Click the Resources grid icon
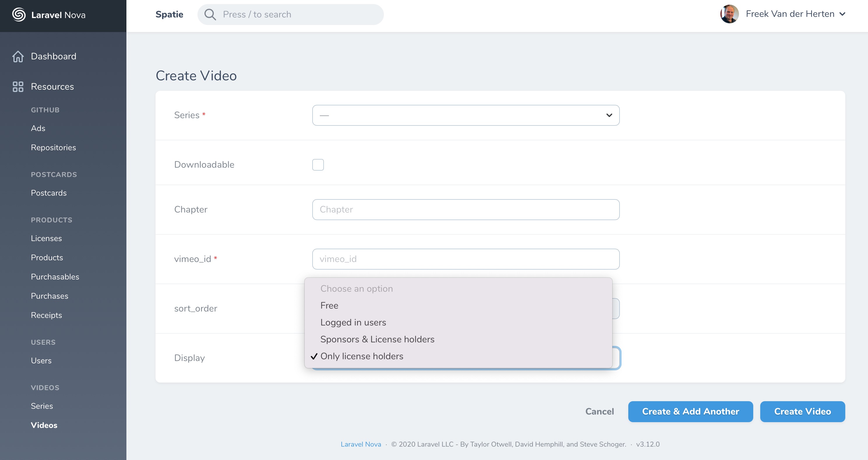Screen dimensions: 868x460 pyautogui.click(x=18, y=86)
